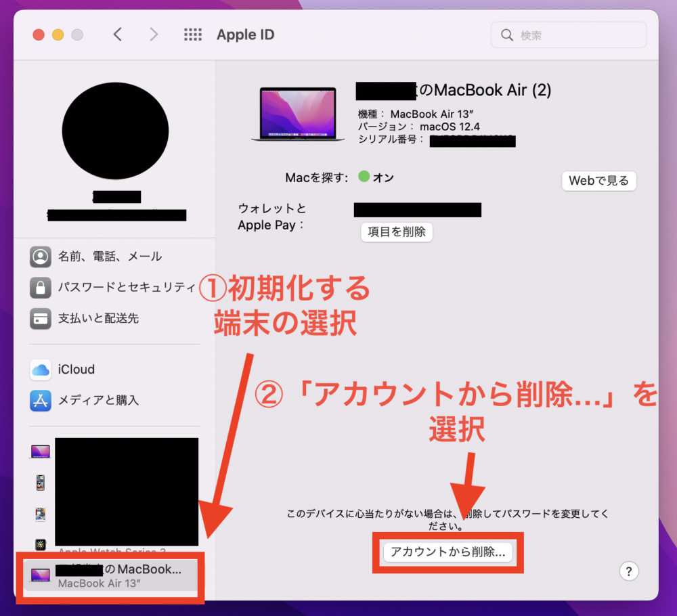Click the lock icon for password security

(x=41, y=288)
